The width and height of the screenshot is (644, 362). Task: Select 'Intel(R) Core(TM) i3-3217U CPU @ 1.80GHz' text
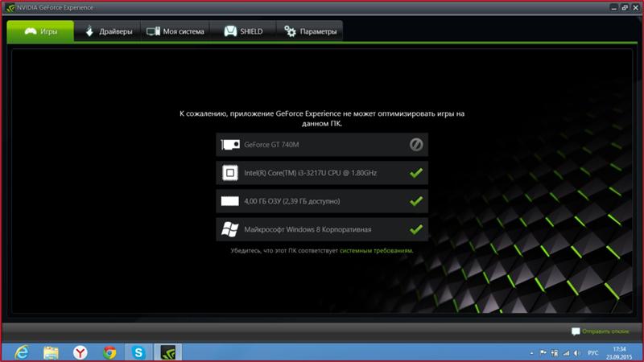click(311, 173)
